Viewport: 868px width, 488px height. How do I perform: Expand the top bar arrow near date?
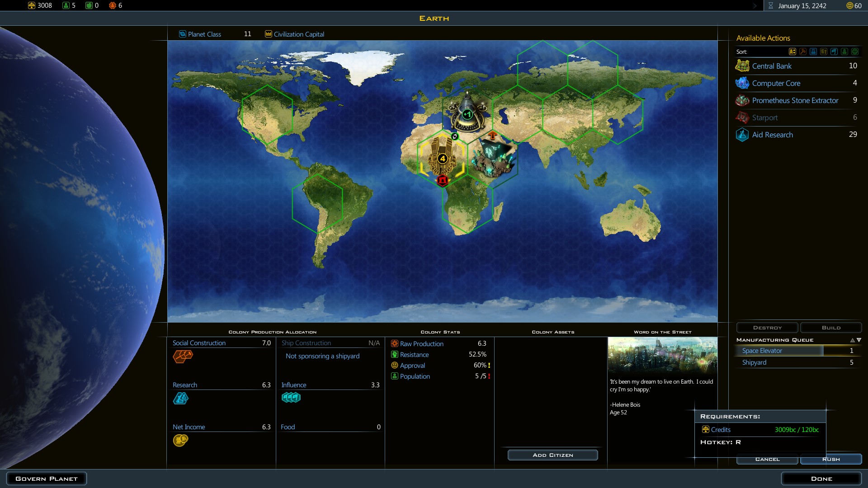tap(755, 6)
